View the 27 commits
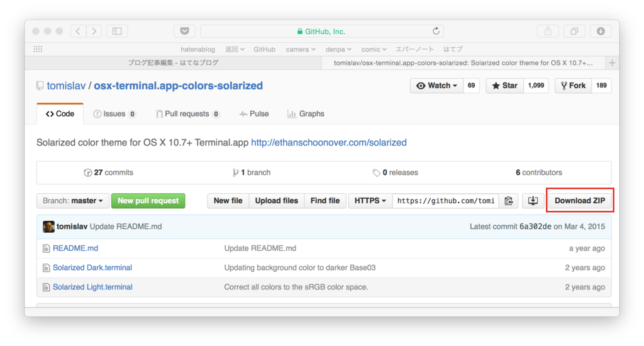 [x=108, y=172]
